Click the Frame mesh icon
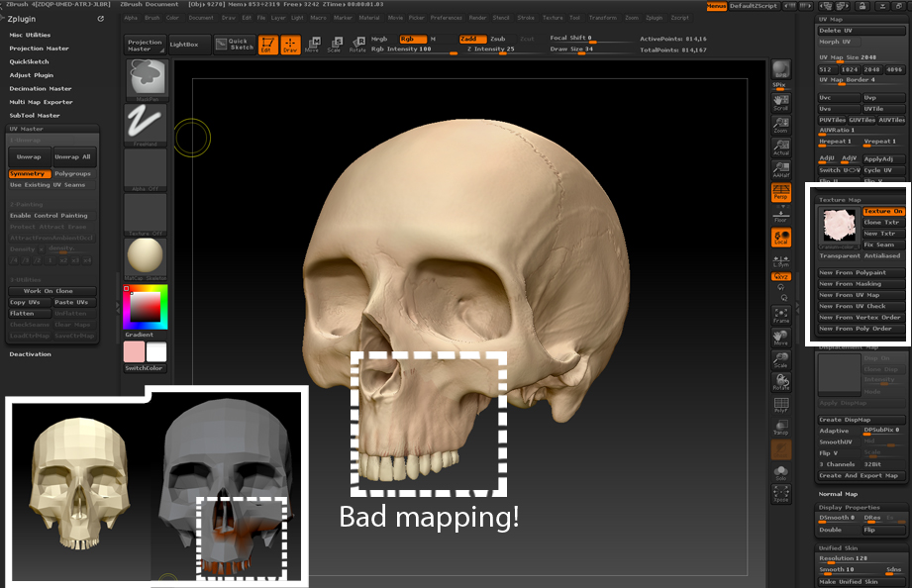Viewport: 912px width, 588px height. tap(781, 315)
